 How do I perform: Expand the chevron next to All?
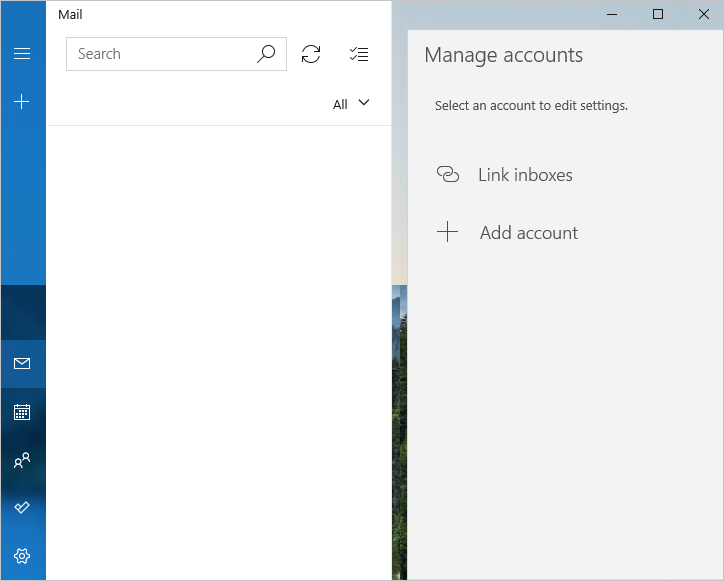(364, 103)
